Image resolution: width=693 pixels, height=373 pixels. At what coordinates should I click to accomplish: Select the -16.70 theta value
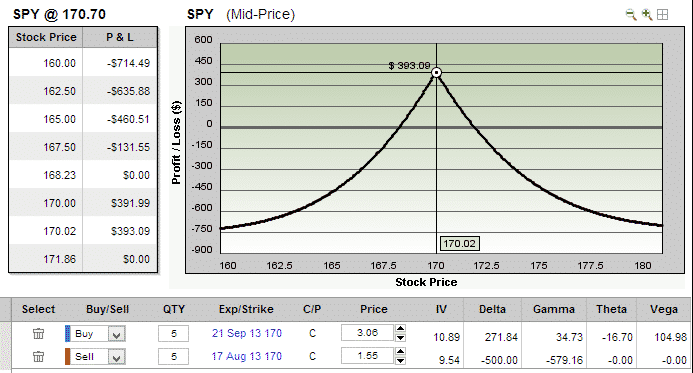tap(617, 337)
